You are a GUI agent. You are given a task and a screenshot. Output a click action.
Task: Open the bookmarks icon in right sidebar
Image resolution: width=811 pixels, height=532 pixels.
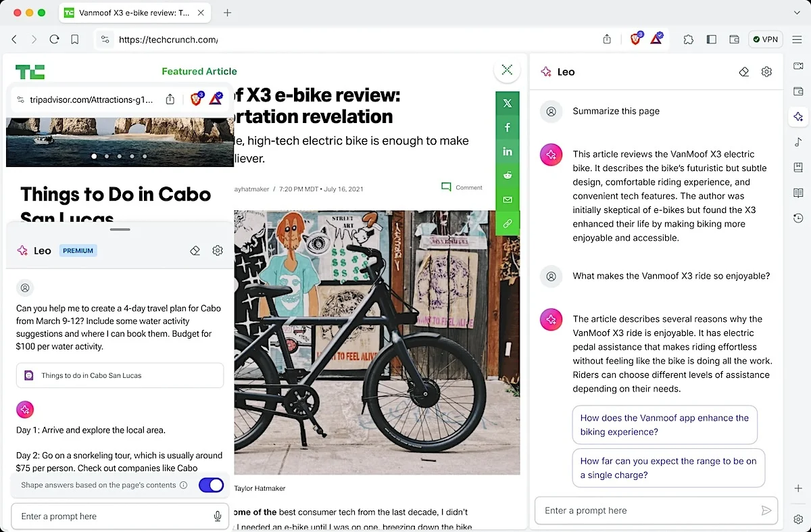pyautogui.click(x=798, y=168)
